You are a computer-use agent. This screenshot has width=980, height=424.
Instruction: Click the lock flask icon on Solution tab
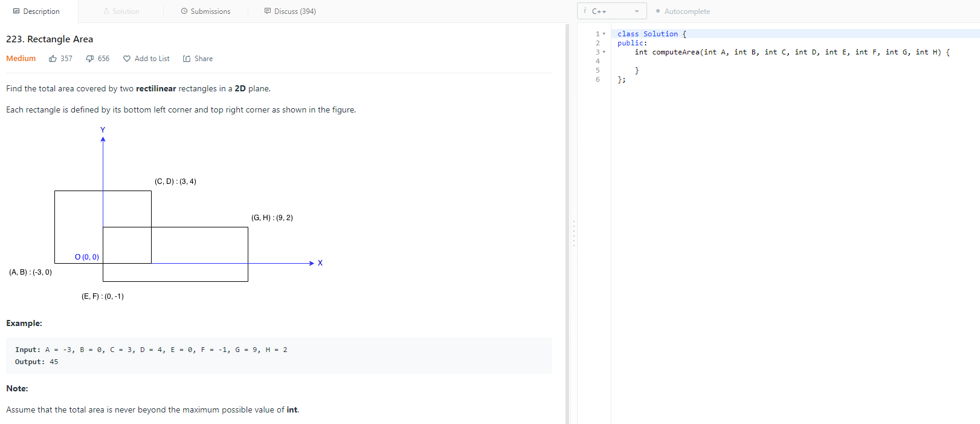[x=106, y=11]
